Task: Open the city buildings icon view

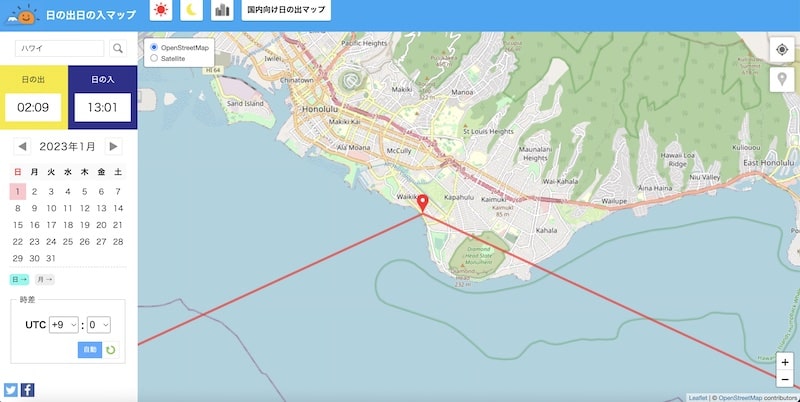Action: coord(222,10)
